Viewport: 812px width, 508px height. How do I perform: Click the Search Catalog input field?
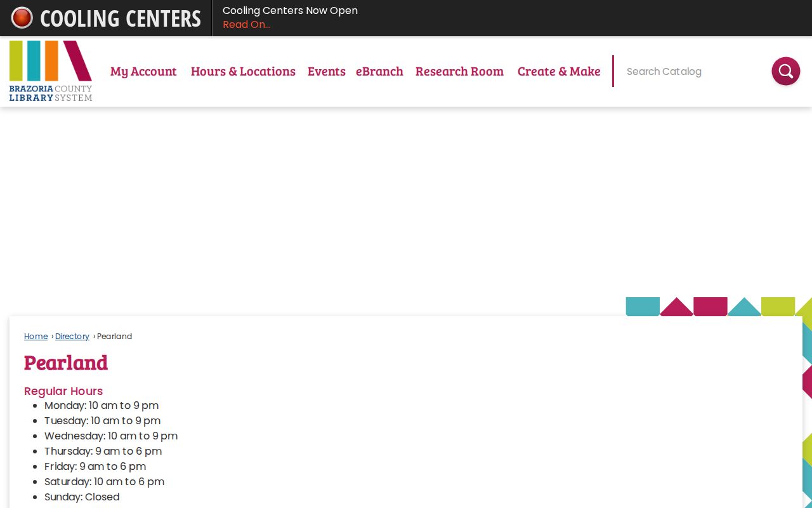pos(691,71)
